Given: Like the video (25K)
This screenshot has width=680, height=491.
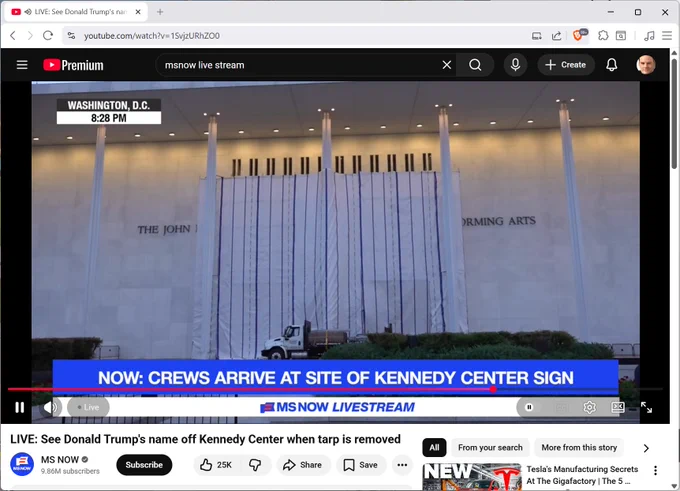Looking at the screenshot, I should (216, 465).
